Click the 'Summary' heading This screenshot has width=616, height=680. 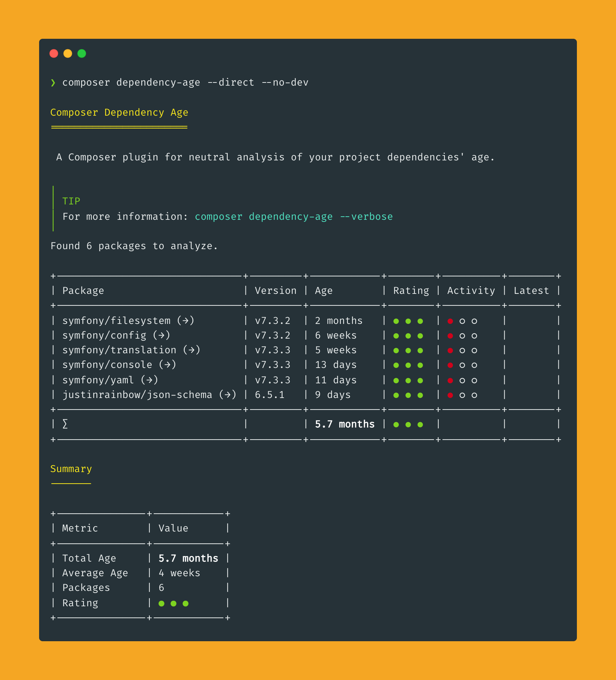coord(71,469)
